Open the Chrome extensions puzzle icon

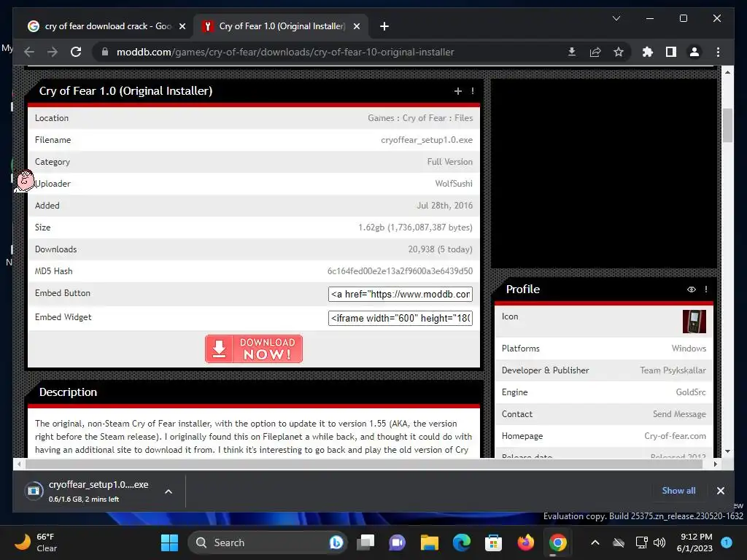click(648, 52)
